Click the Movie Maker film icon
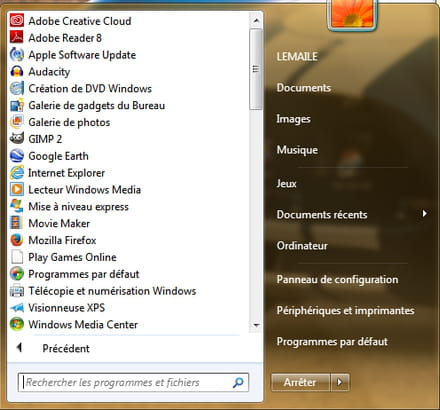 click(17, 223)
